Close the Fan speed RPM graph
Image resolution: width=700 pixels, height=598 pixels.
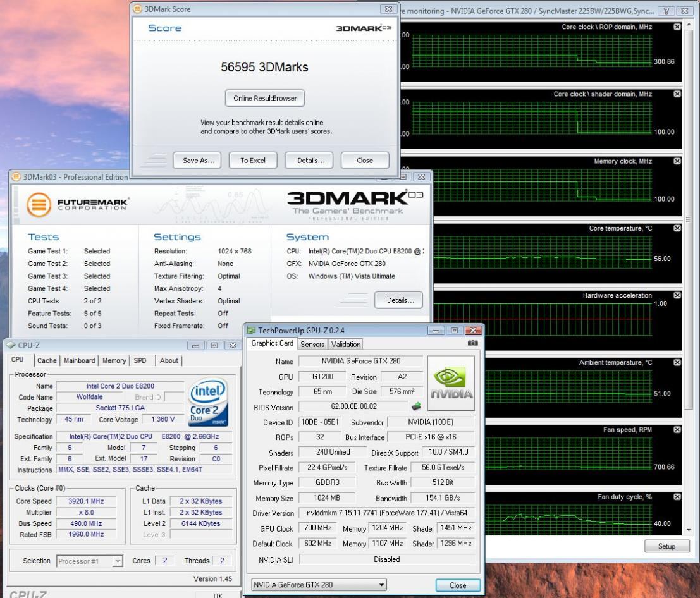tap(677, 430)
